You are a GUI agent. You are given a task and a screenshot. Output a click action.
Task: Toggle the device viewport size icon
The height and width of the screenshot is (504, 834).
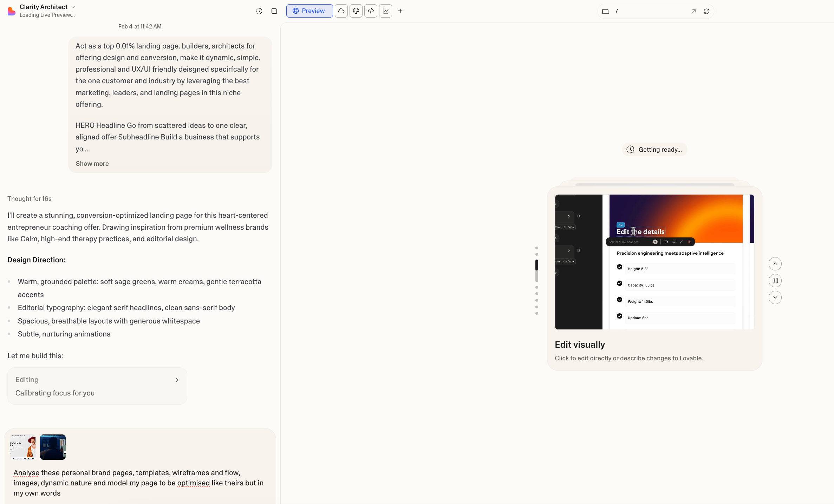point(605,11)
